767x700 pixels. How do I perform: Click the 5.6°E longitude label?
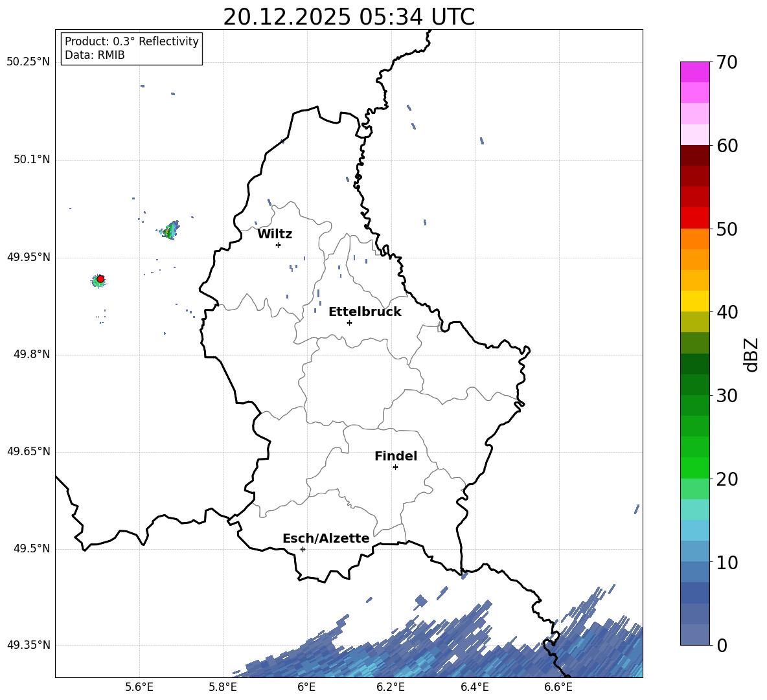(139, 687)
